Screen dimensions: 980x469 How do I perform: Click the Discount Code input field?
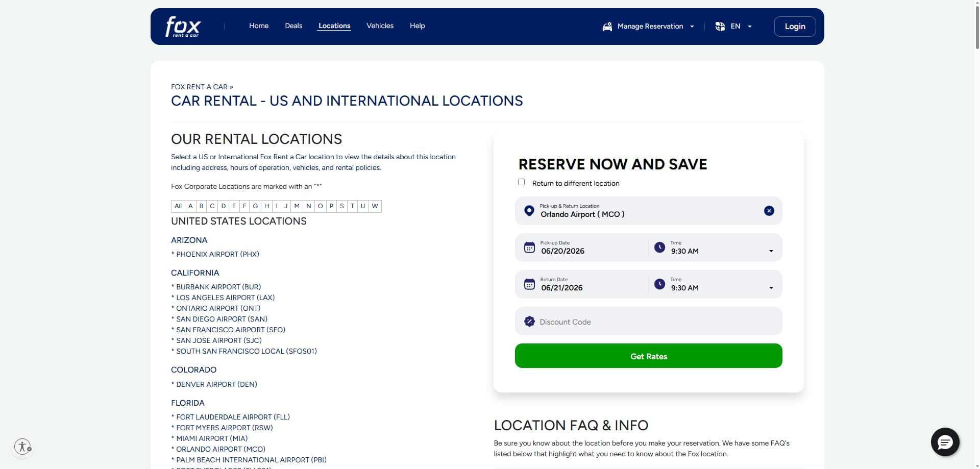click(648, 321)
